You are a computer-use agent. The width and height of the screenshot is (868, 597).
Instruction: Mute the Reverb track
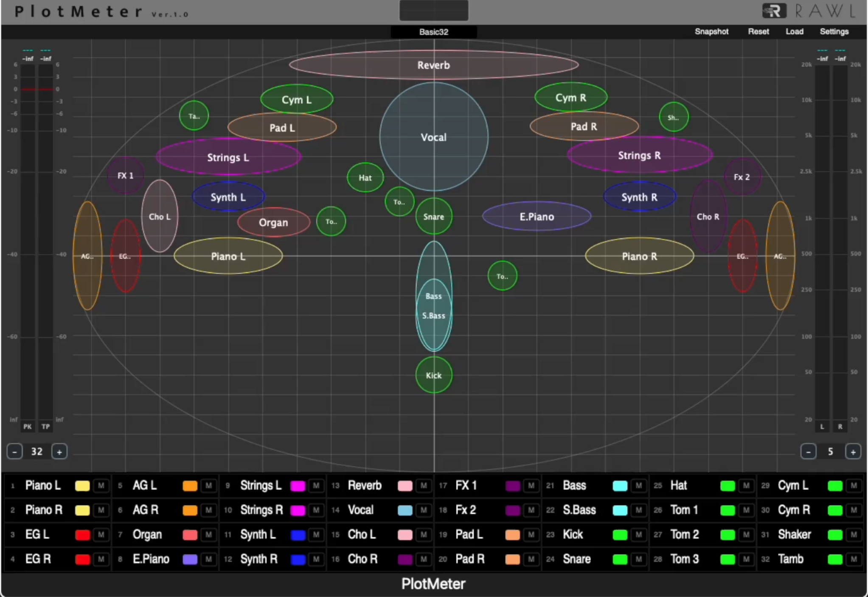point(424,485)
